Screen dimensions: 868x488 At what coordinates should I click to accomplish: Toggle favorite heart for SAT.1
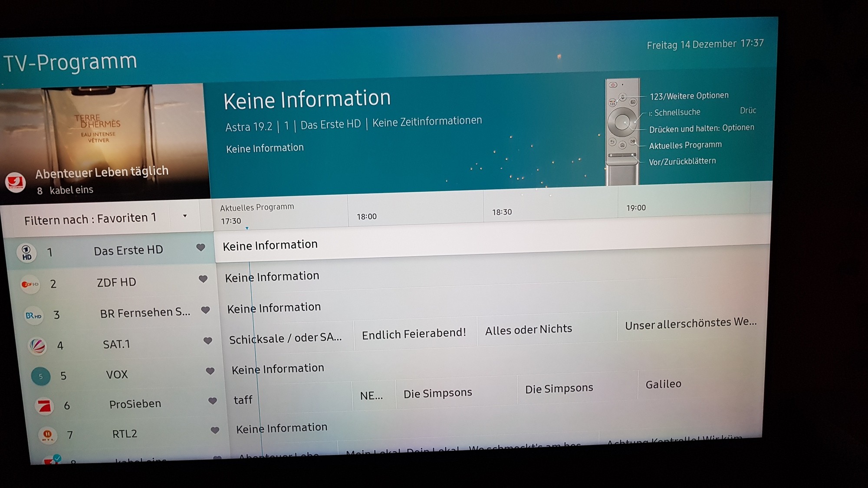(x=208, y=341)
